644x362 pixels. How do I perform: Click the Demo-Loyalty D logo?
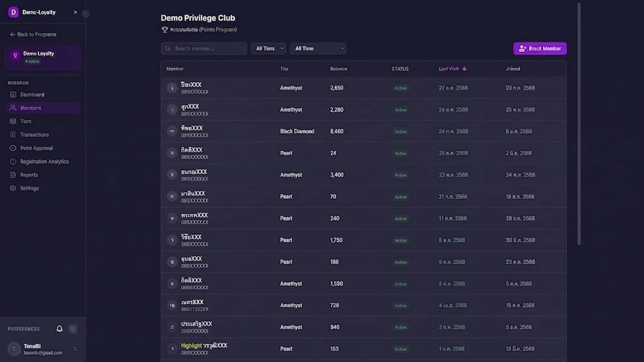tap(13, 12)
